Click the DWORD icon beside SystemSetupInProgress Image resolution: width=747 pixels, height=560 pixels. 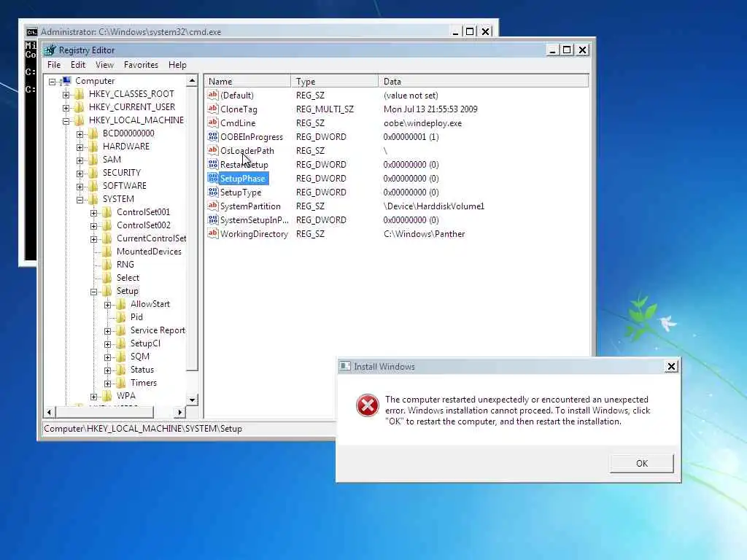click(212, 219)
